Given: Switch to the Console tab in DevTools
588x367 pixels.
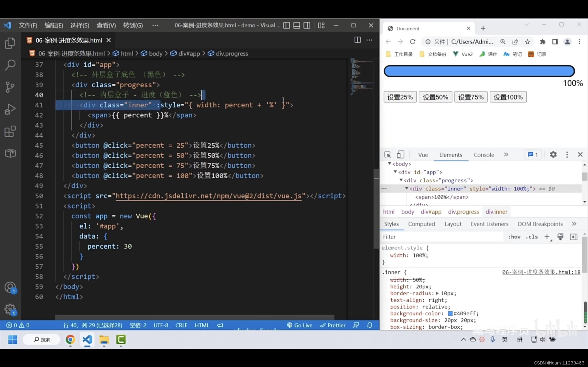Looking at the screenshot, I should click(483, 155).
